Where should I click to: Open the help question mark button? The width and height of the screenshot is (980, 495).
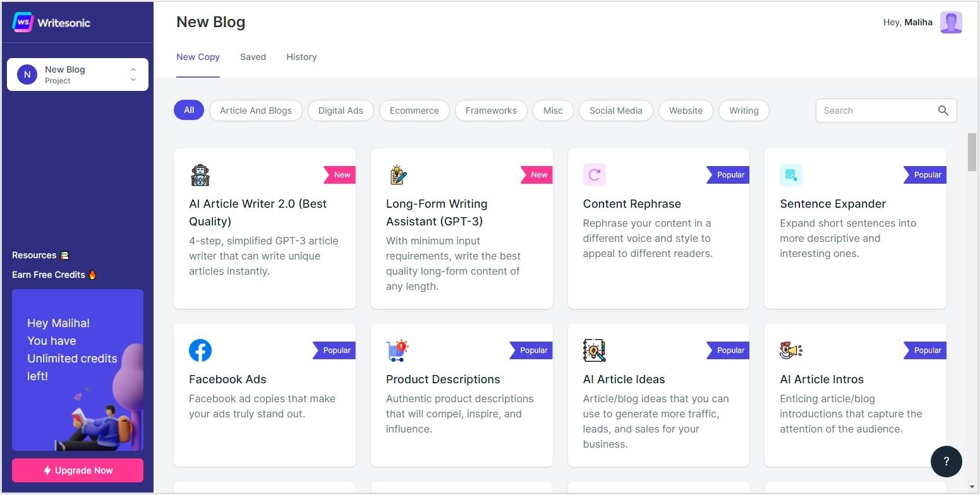946,461
